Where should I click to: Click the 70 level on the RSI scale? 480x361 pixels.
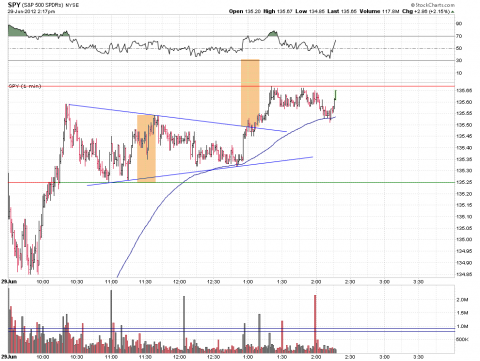click(x=459, y=36)
